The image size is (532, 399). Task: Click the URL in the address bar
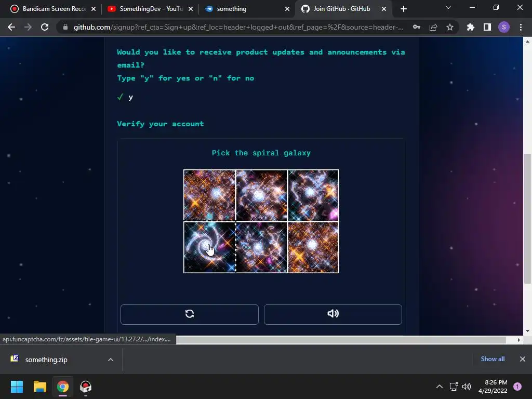(238, 27)
